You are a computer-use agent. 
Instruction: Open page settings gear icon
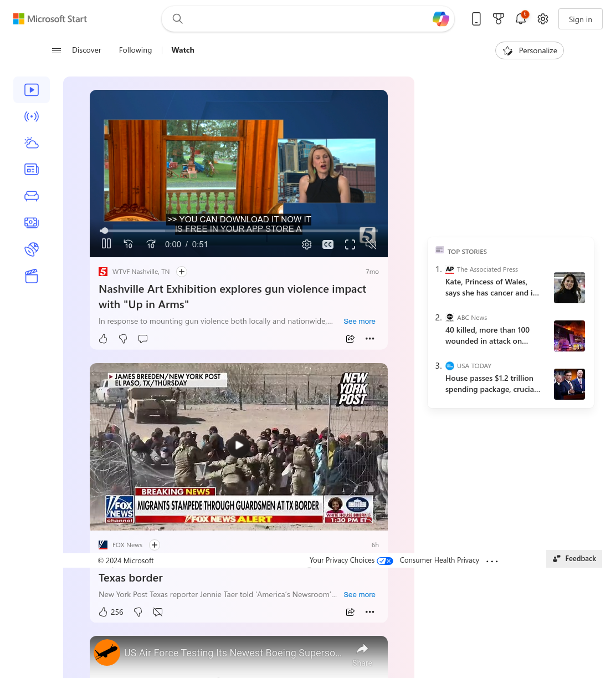[543, 19]
